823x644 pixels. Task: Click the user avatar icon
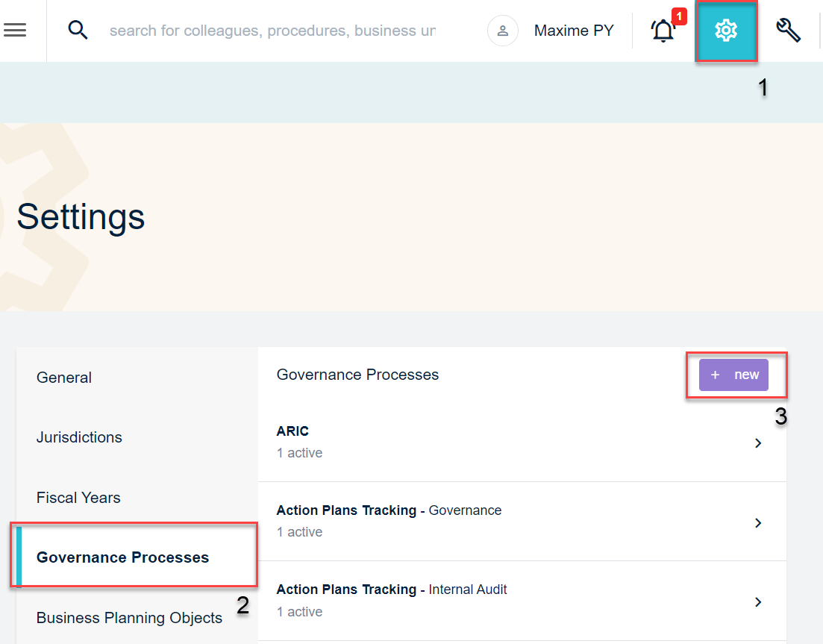coord(503,31)
